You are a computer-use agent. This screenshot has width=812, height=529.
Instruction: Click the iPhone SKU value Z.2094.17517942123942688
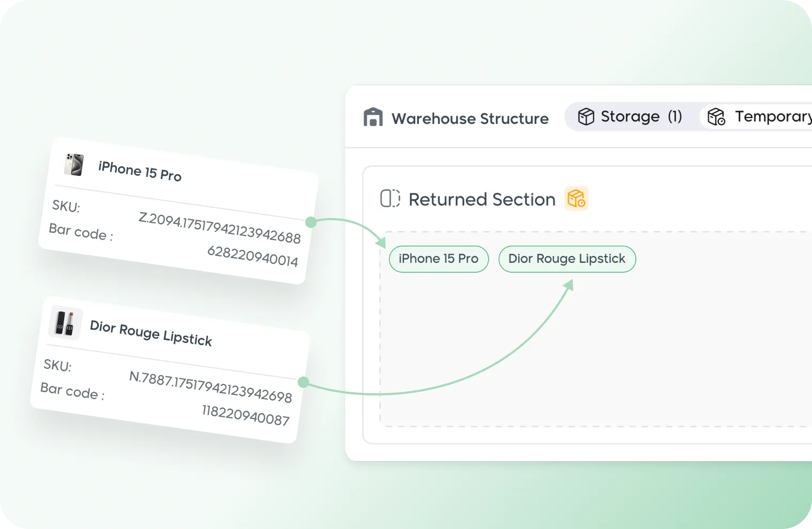click(220, 228)
